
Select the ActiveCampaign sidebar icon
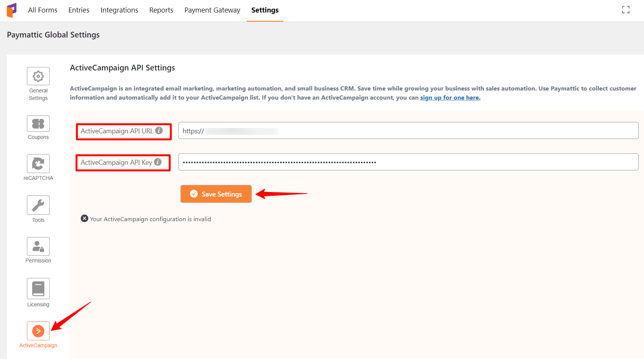pyautogui.click(x=38, y=331)
